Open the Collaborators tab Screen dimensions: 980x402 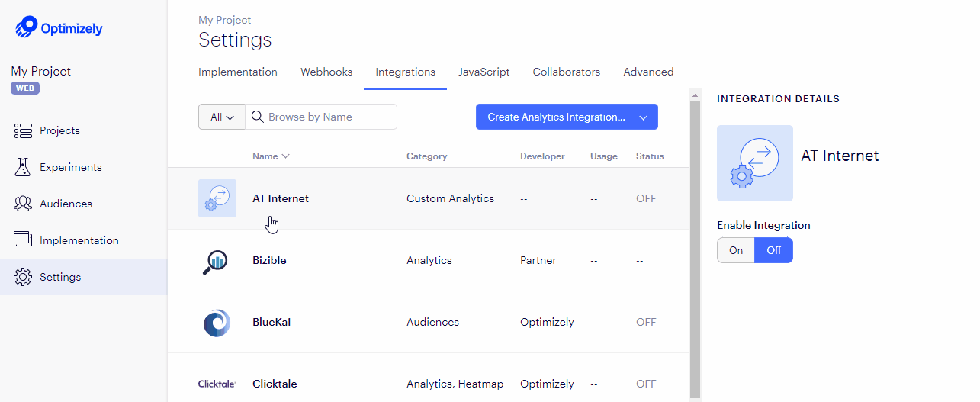click(x=566, y=72)
